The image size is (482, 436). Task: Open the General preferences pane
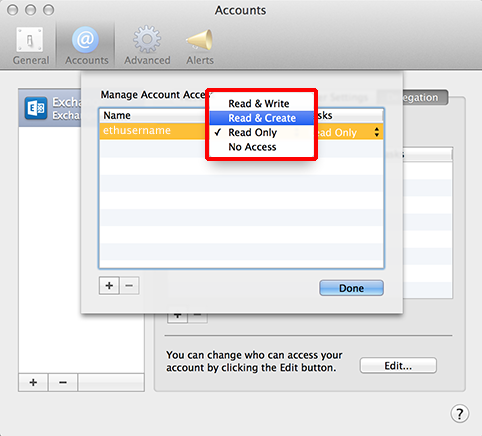pos(30,46)
